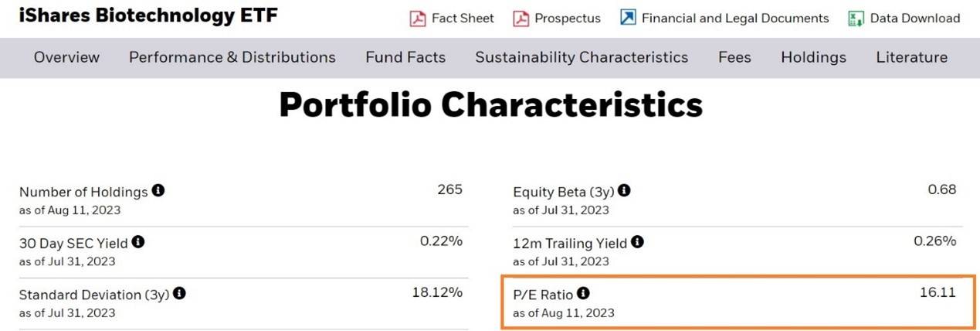Switch to Performance & Distributions tab
The height and width of the screenshot is (331, 980).
[232, 57]
